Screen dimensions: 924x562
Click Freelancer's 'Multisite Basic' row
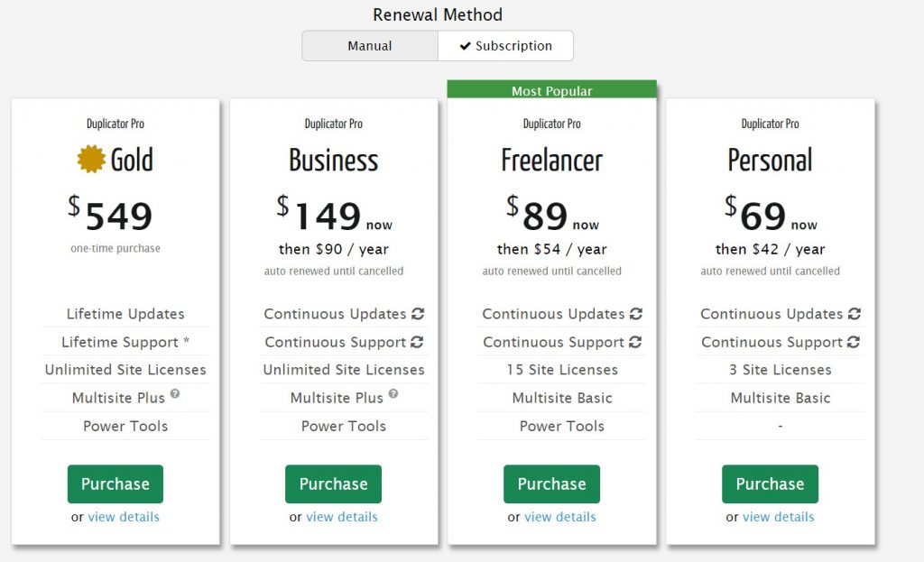[x=562, y=398]
